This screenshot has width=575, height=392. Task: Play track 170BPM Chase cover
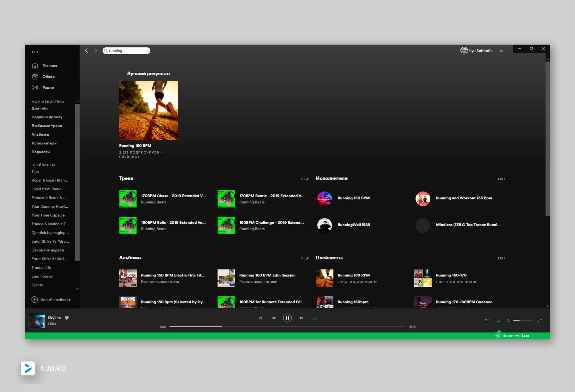coord(128,199)
